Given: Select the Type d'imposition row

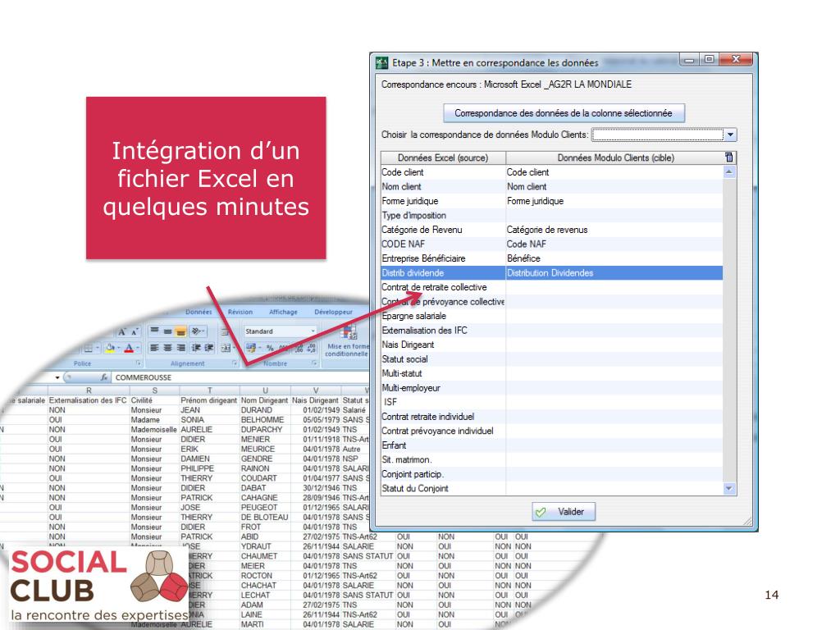Looking at the screenshot, I should 552,216.
